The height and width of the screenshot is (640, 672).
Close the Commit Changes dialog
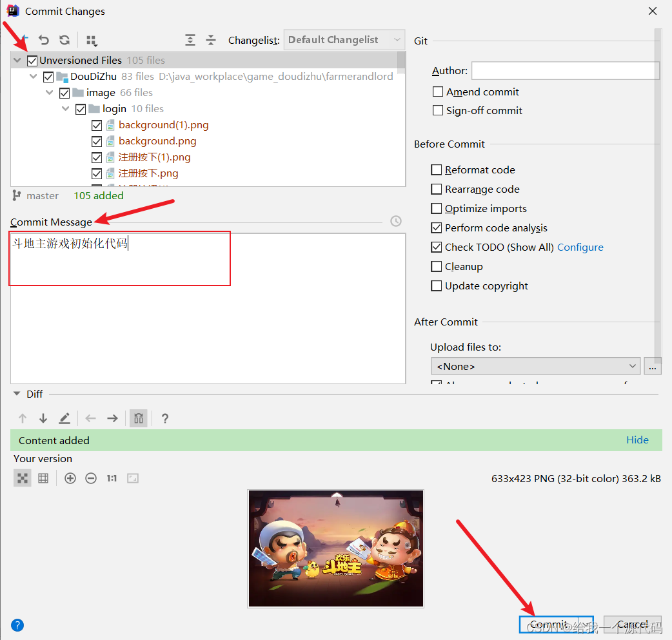click(x=652, y=11)
